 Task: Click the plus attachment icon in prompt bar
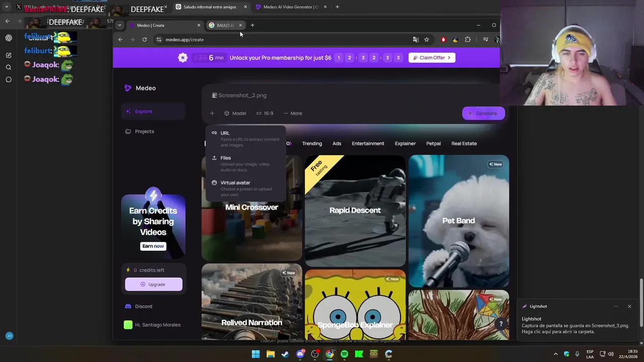click(212, 113)
